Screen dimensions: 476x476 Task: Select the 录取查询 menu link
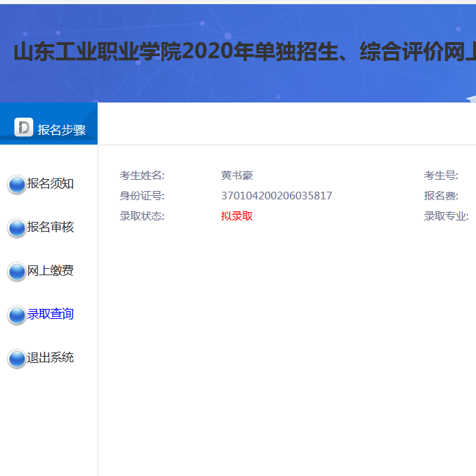click(51, 314)
